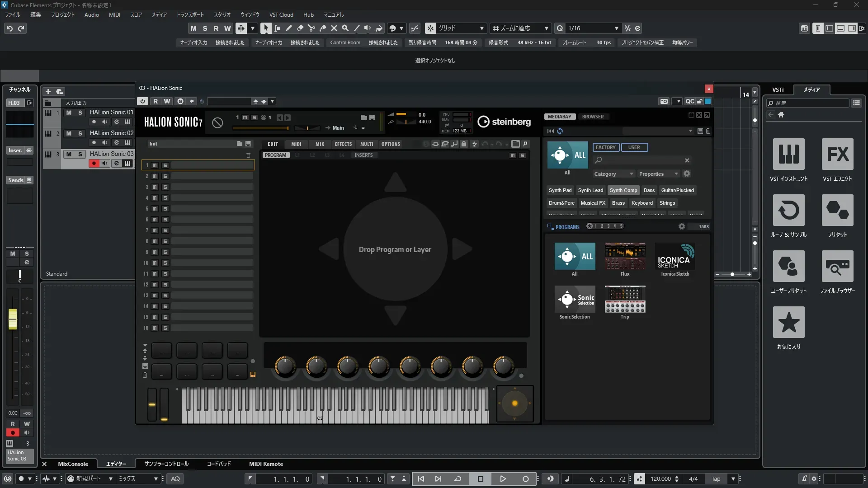
Task: Select the Mute X tool
Action: point(334,28)
